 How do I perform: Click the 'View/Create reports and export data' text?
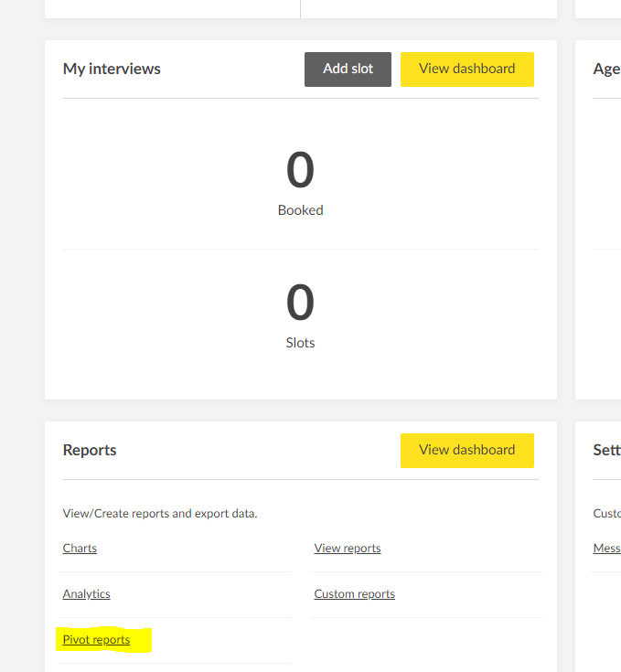pos(160,514)
